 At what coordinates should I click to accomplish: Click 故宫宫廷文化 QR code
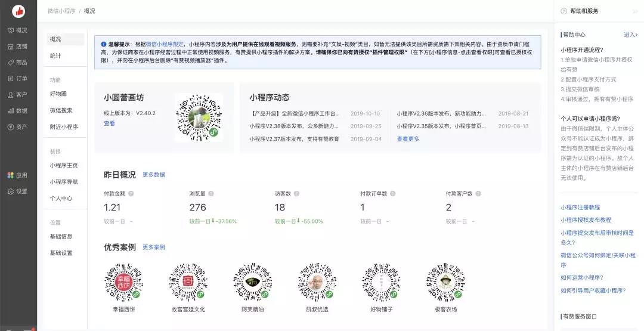[x=188, y=283]
